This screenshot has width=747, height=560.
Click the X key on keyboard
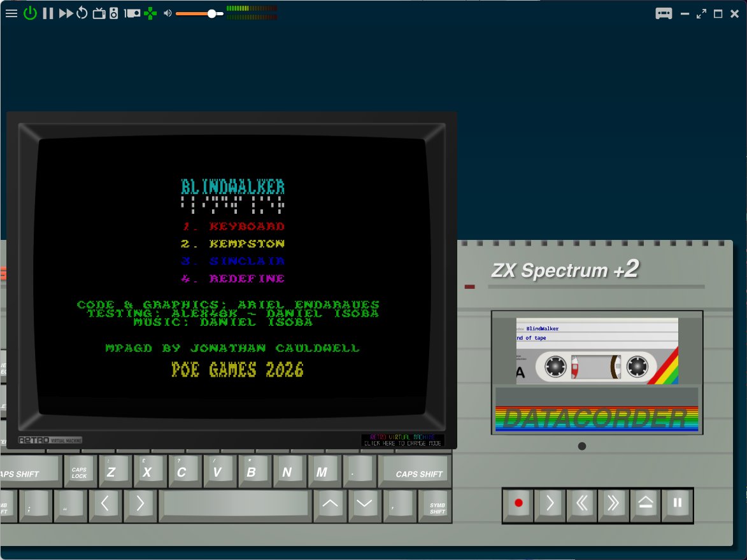tap(150, 470)
